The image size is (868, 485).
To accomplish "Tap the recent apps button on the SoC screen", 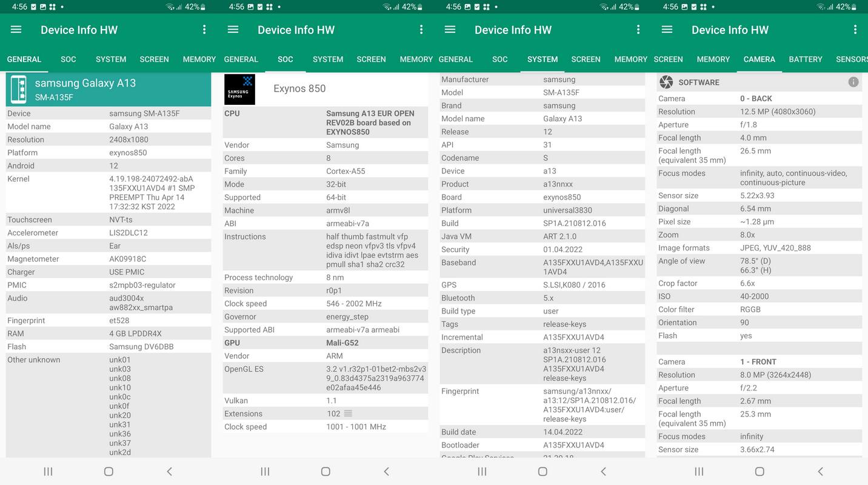I will [265, 471].
